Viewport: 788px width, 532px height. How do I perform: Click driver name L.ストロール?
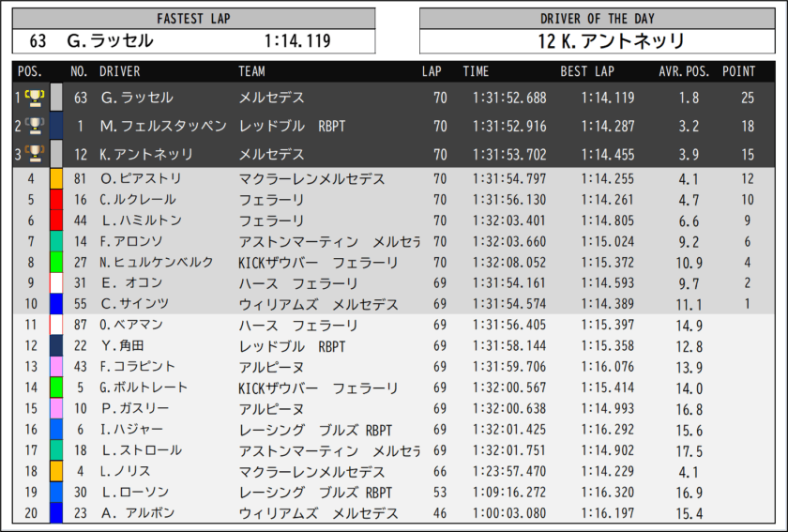coord(142,450)
